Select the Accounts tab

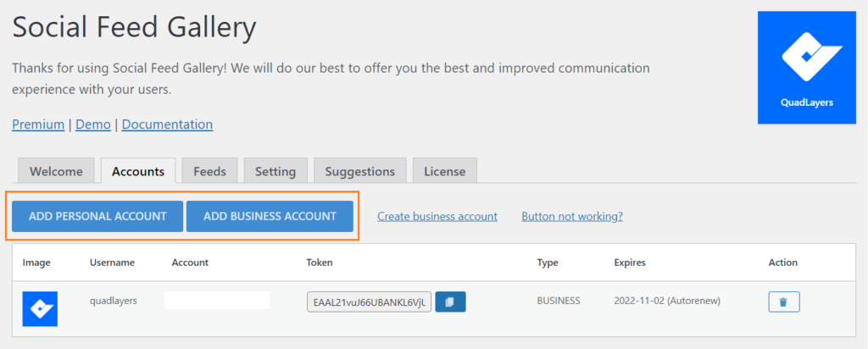coord(138,171)
